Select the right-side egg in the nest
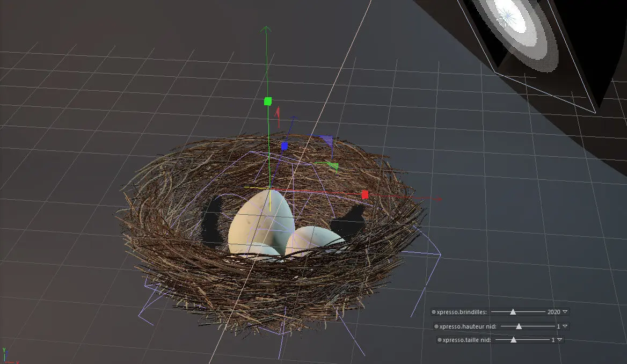Screen dimensions: 627x364 pos(314,240)
